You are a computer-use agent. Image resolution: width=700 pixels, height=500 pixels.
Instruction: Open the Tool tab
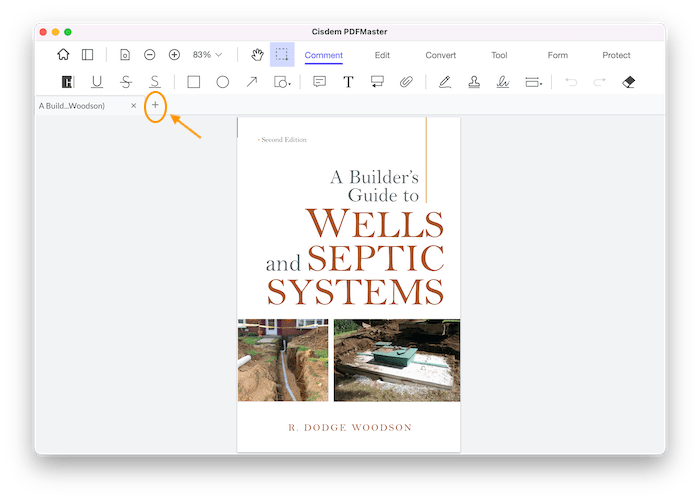[x=499, y=55]
